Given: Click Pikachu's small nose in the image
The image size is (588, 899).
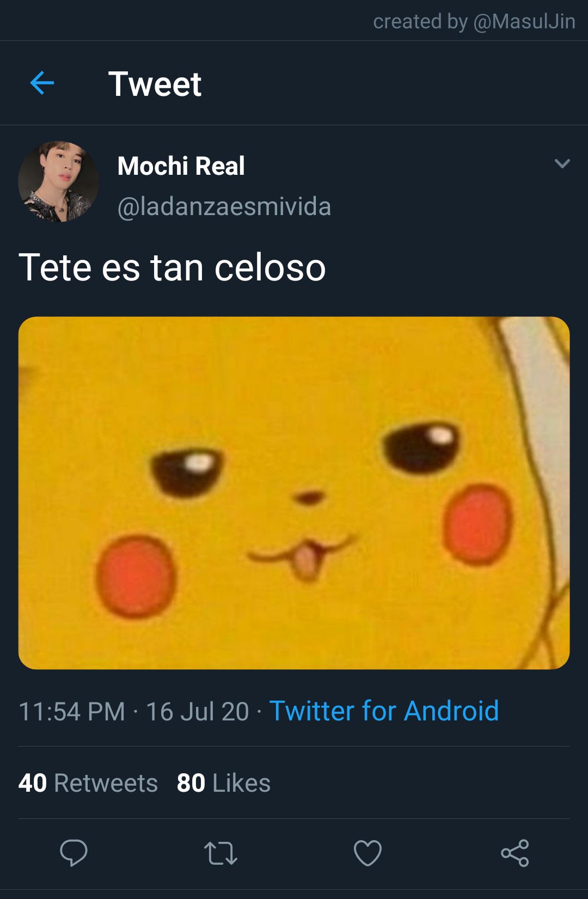Looking at the screenshot, I should coord(309,497).
